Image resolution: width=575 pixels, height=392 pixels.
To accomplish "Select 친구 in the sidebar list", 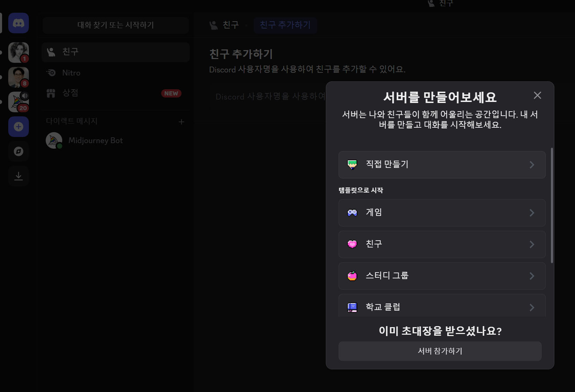I will [x=115, y=52].
